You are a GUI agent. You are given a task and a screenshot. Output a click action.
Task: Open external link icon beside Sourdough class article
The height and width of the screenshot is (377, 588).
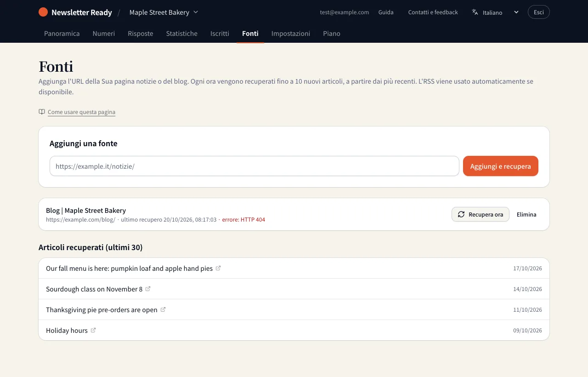pos(148,289)
